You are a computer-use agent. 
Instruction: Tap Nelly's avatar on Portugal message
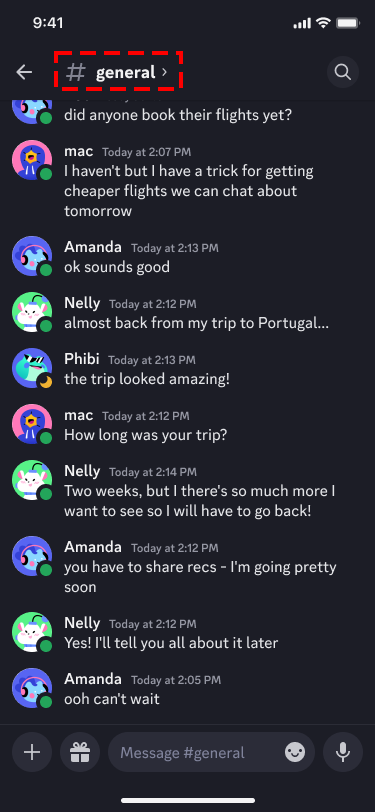pos(32,312)
